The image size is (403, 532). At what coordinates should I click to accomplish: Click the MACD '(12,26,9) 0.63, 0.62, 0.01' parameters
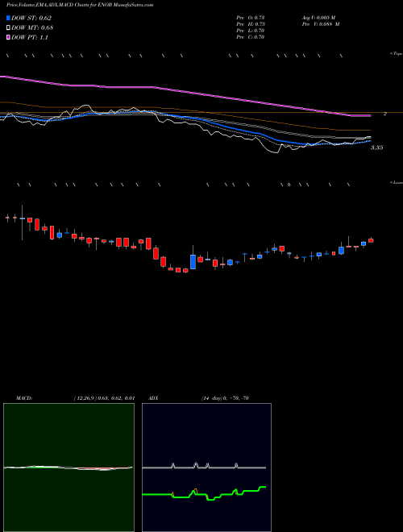click(105, 398)
